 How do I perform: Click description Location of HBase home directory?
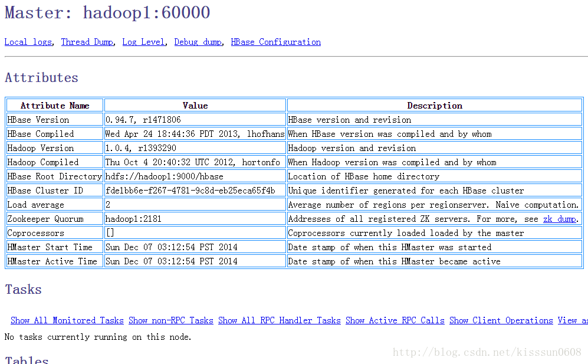[435, 176]
